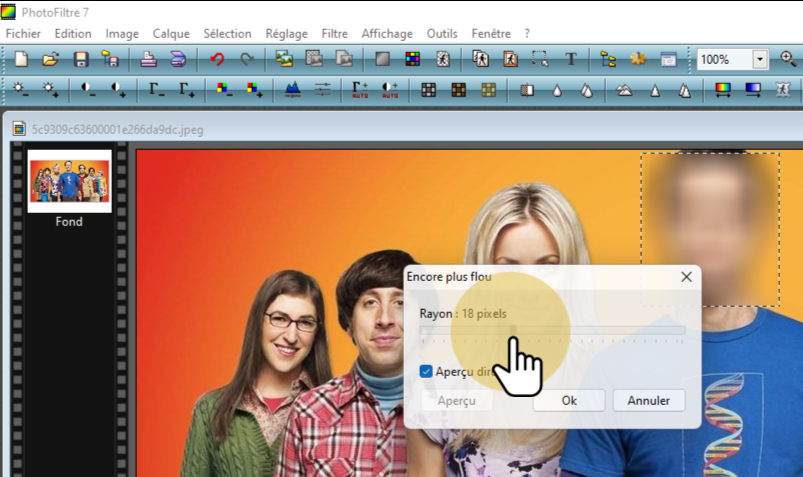This screenshot has height=477, width=803.
Task: Open the Outils menu
Action: [x=442, y=34]
